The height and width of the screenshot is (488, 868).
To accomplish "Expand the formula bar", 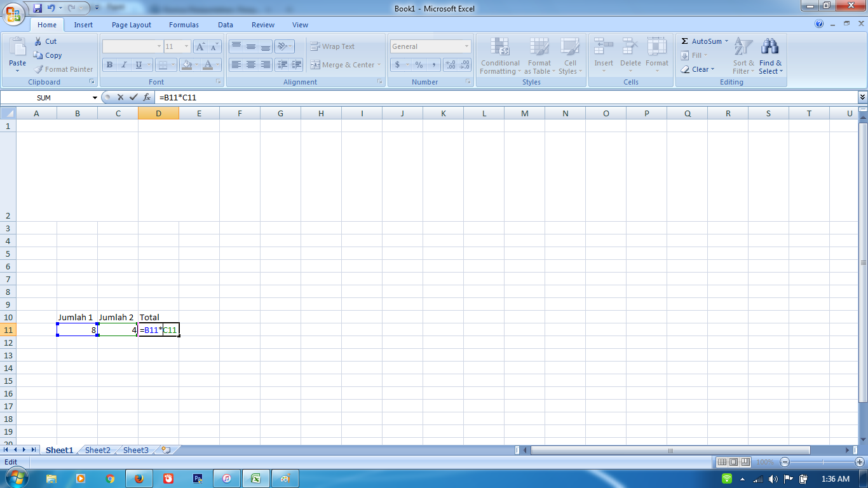I will point(862,97).
